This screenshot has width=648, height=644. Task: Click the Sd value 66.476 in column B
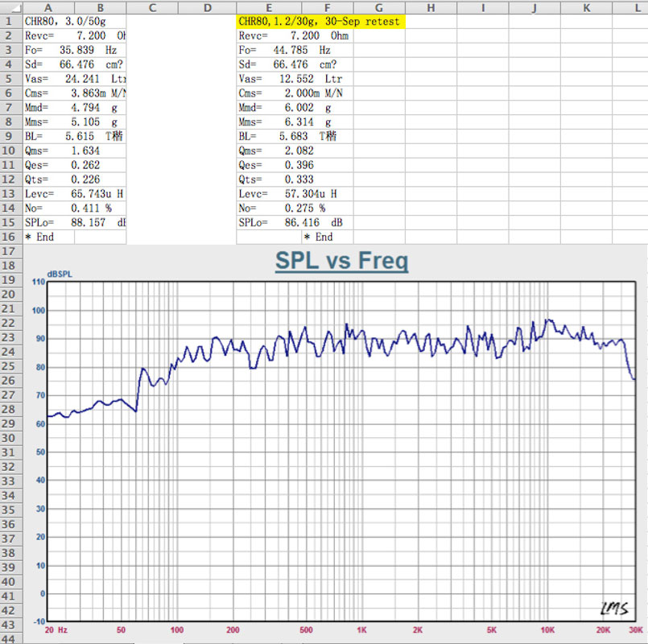[x=76, y=64]
